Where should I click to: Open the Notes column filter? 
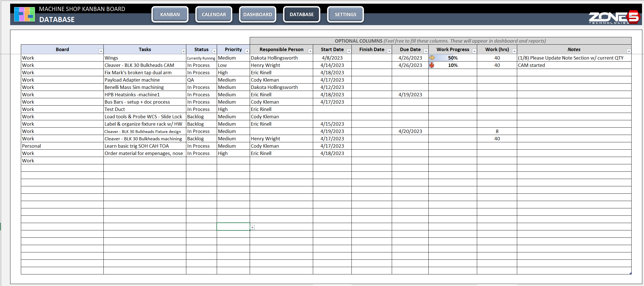(x=629, y=51)
